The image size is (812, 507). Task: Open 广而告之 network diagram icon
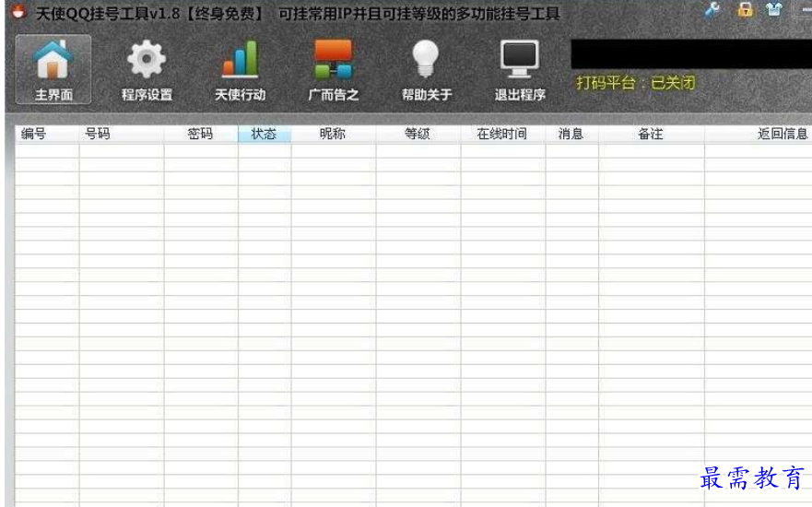[x=333, y=60]
